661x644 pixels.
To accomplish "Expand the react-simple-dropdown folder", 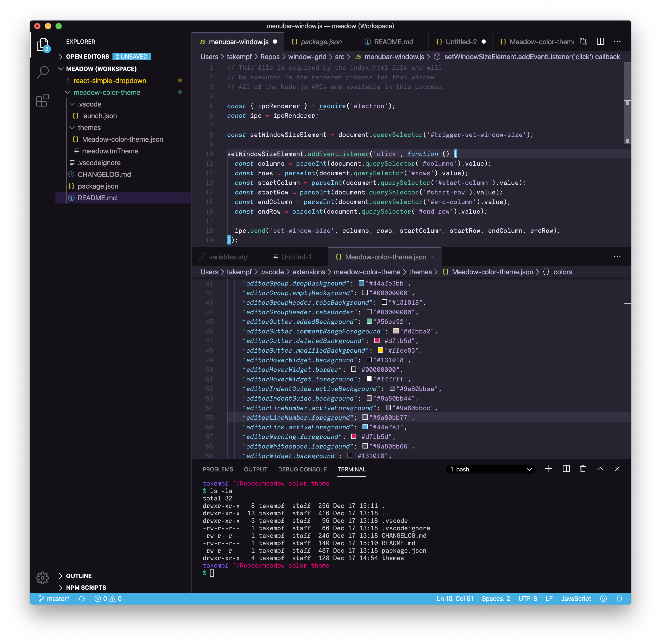I will tap(110, 80).
